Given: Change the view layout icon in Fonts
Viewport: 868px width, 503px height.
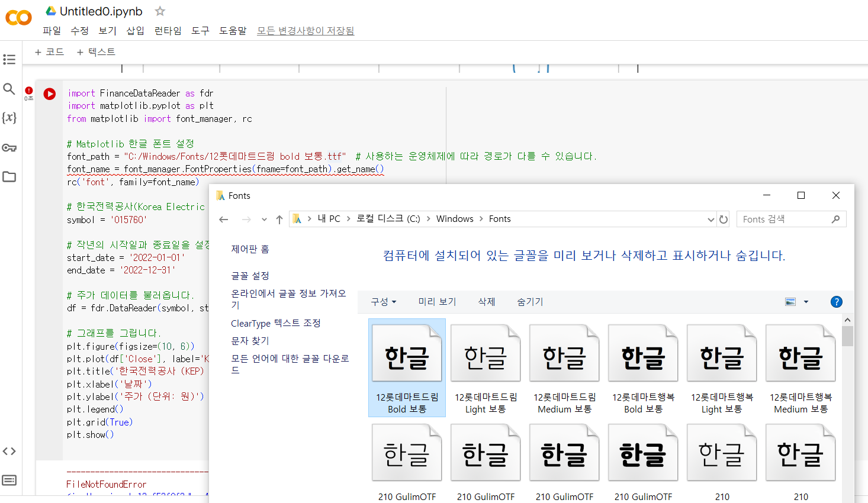Looking at the screenshot, I should pyautogui.click(x=790, y=302).
